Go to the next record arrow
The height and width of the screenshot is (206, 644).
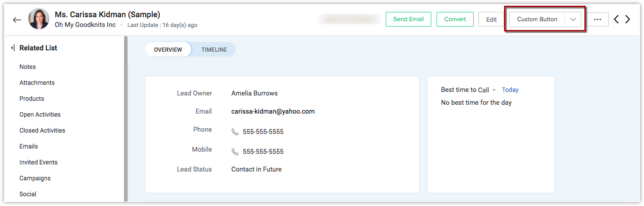point(628,19)
